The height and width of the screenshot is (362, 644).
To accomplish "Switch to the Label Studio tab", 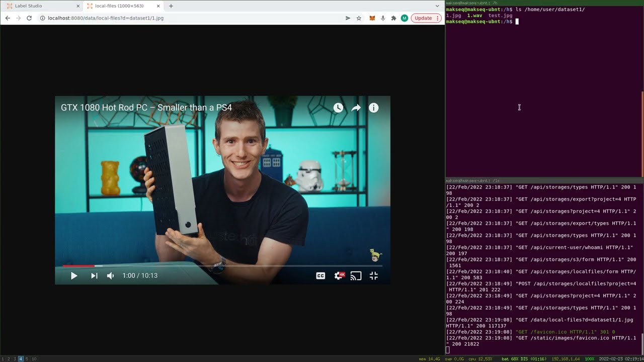I will click(x=42, y=6).
